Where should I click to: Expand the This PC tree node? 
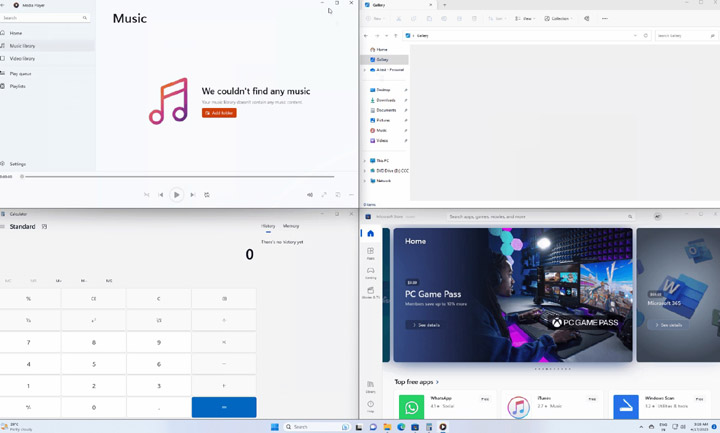tap(365, 160)
